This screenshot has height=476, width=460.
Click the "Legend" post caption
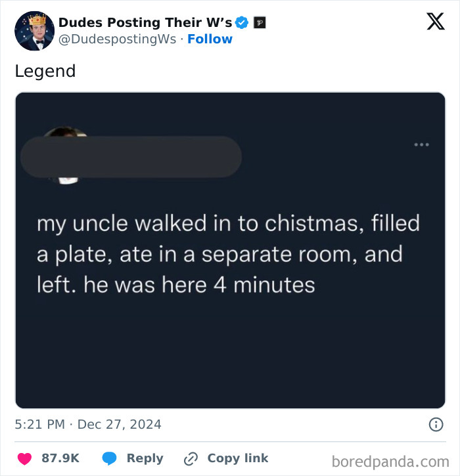pos(45,71)
